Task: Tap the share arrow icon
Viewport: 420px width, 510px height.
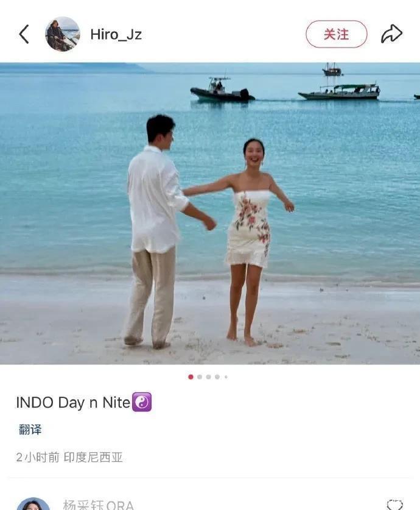Action: pos(391,34)
